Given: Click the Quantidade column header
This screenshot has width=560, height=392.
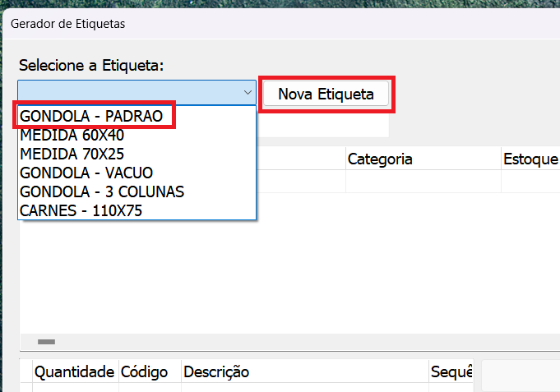Looking at the screenshot, I should tap(74, 372).
